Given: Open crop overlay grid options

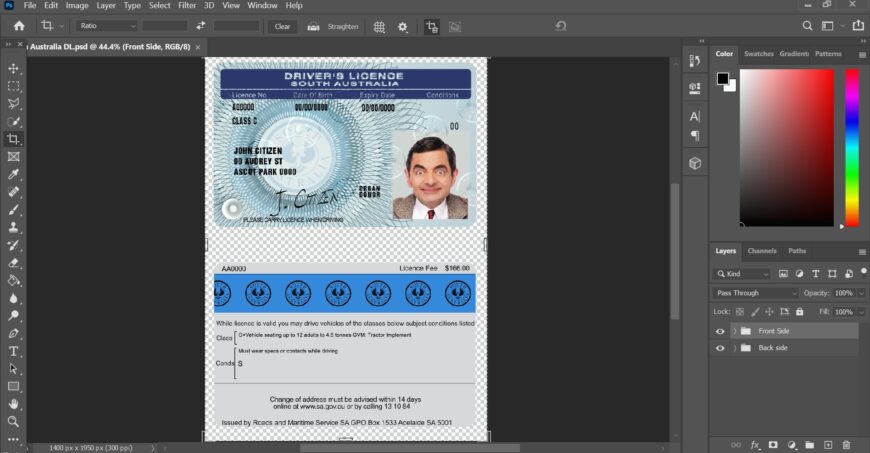Looking at the screenshot, I should (379, 27).
